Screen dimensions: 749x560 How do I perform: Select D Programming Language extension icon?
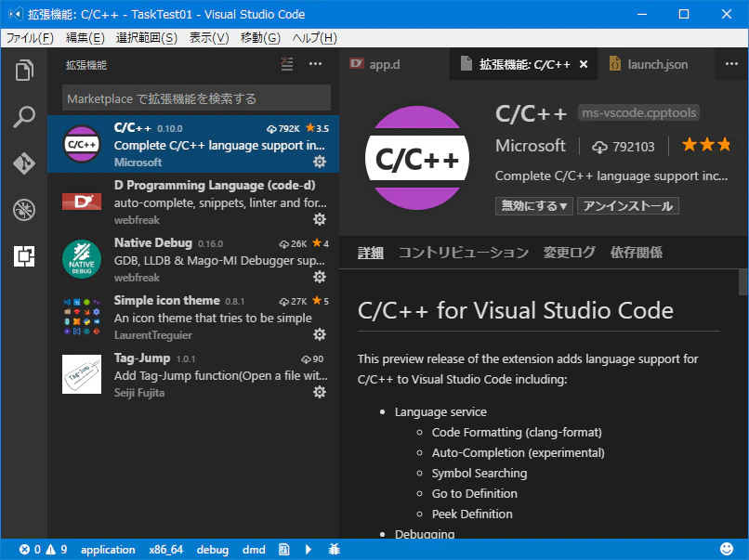point(82,202)
